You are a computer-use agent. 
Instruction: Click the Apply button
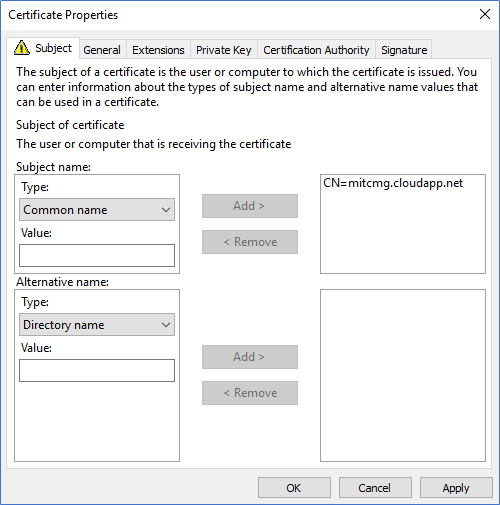[x=456, y=488]
